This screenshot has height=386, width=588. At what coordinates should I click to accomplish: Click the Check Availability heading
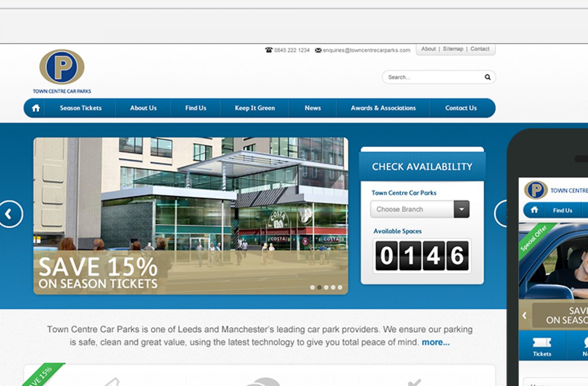[x=422, y=166]
